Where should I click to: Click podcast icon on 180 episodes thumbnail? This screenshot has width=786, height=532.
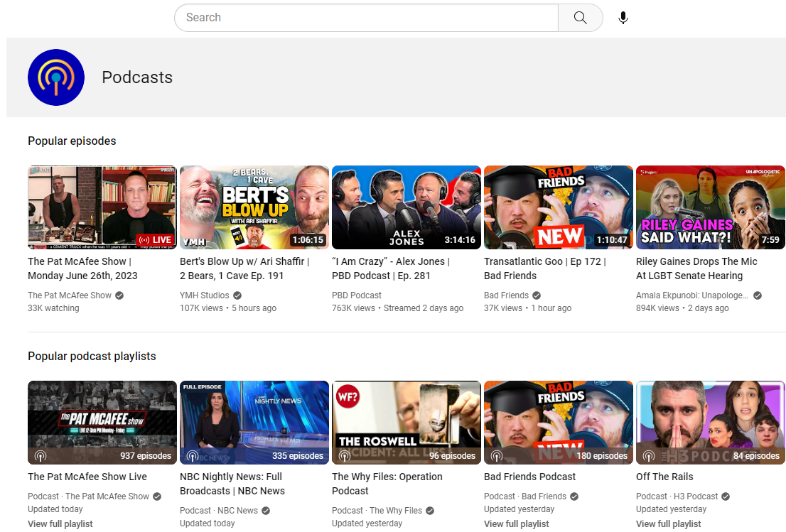(496, 456)
